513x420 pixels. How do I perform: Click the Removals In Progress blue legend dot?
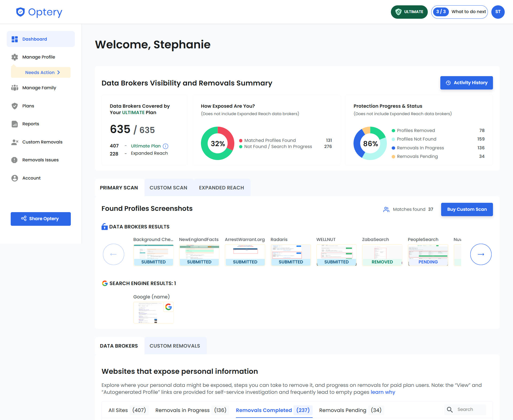[393, 148]
